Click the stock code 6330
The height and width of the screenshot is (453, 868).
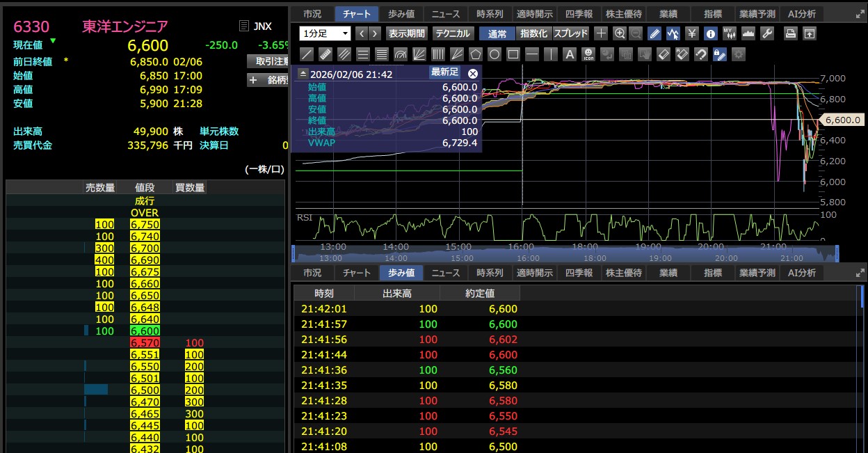(x=31, y=26)
